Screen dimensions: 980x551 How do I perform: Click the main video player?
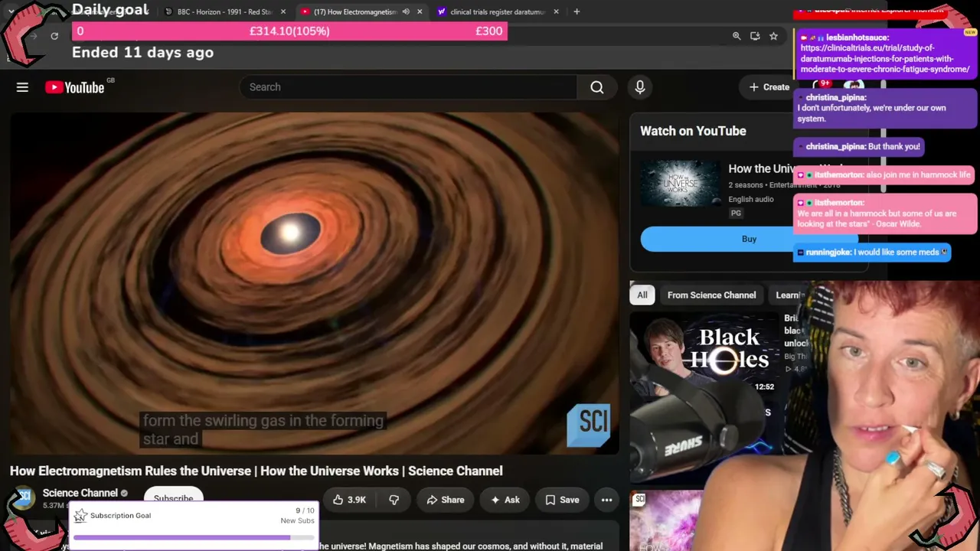[314, 283]
